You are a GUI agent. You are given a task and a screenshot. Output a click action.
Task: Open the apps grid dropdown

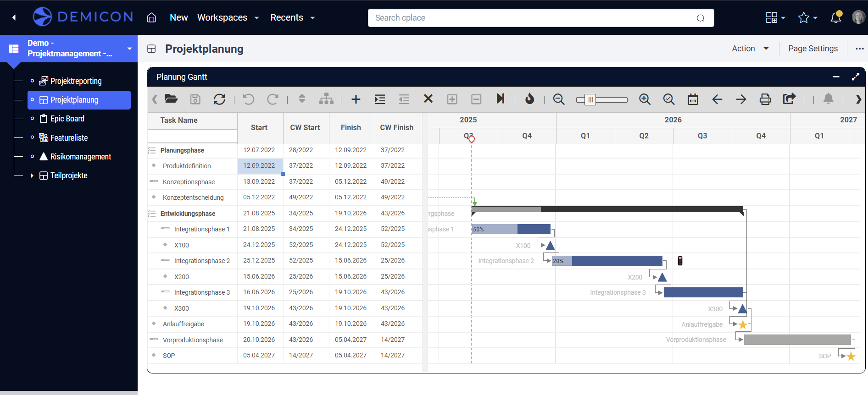click(776, 17)
